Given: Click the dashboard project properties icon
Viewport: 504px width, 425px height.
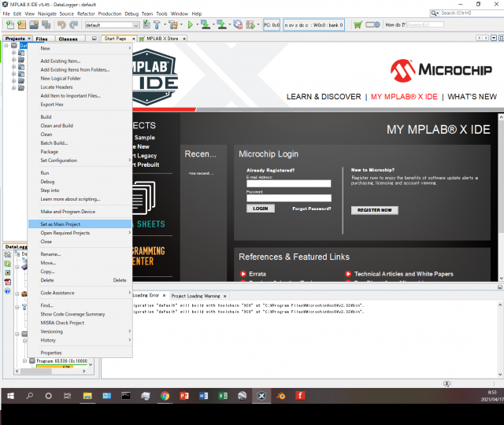Looking at the screenshot, I should point(7,255).
